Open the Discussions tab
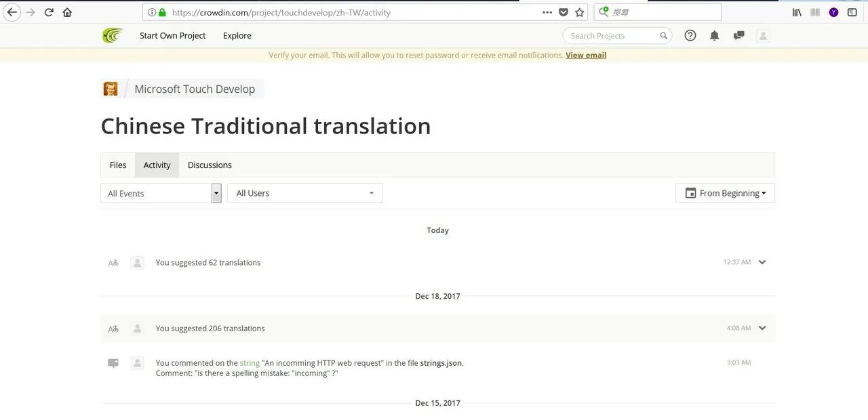Viewport: 868px width, 420px height. click(x=210, y=165)
